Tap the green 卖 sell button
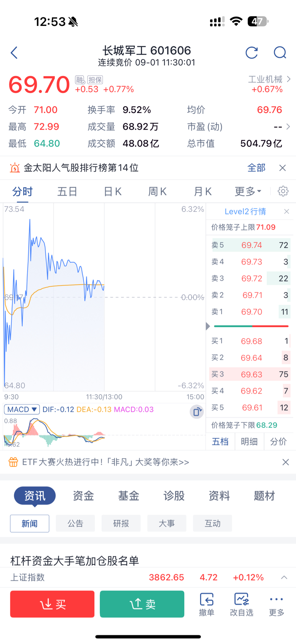This screenshot has width=296, height=644. tap(142, 604)
